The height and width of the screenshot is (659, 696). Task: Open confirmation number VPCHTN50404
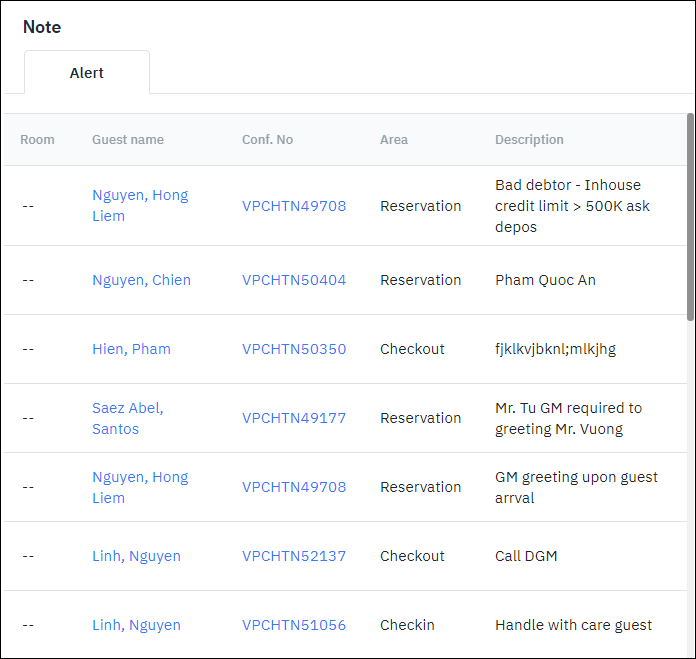[294, 280]
